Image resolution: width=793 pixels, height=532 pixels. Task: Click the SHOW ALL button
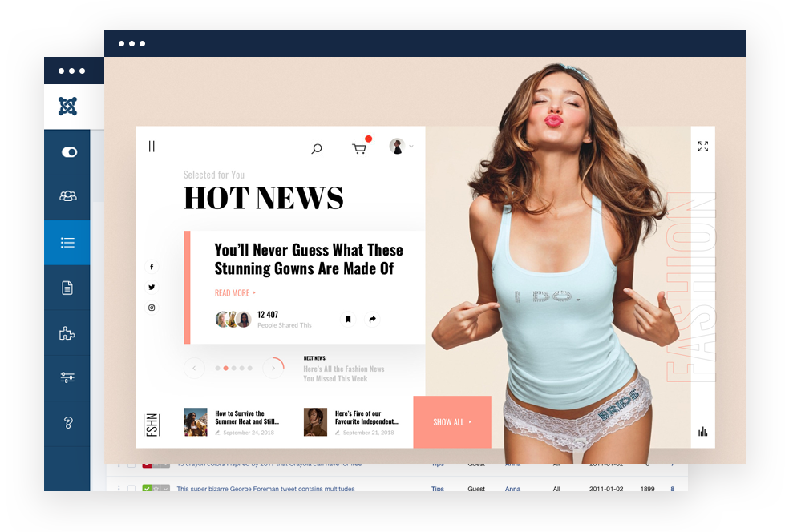452,422
